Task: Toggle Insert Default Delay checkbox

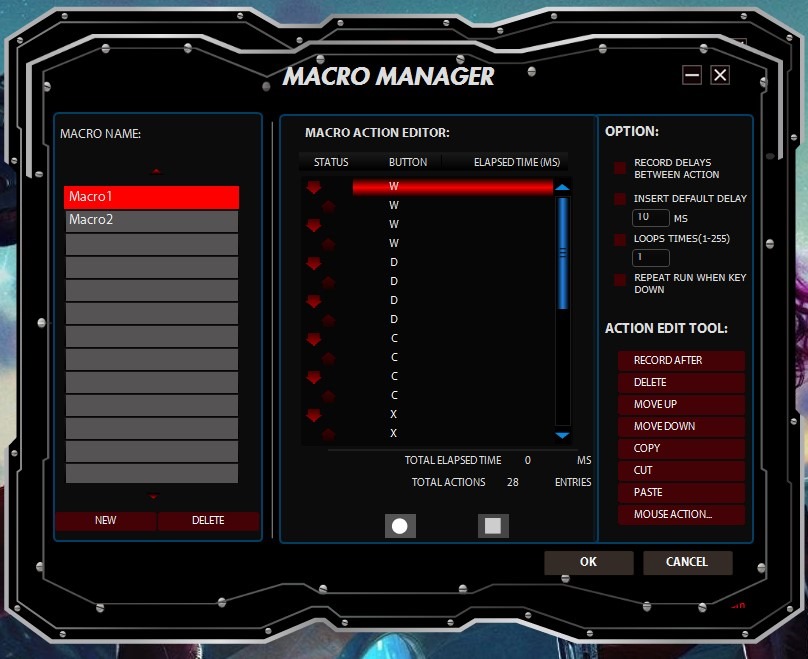Action: [x=620, y=199]
